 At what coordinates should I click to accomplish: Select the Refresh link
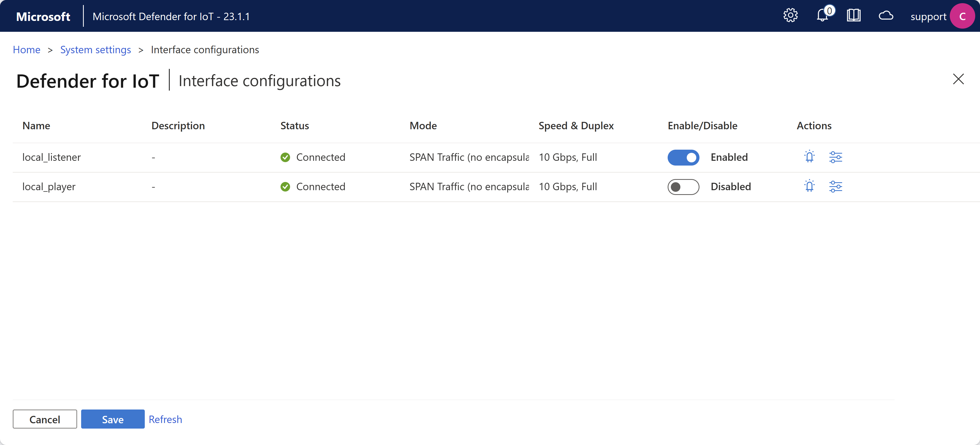click(x=165, y=419)
